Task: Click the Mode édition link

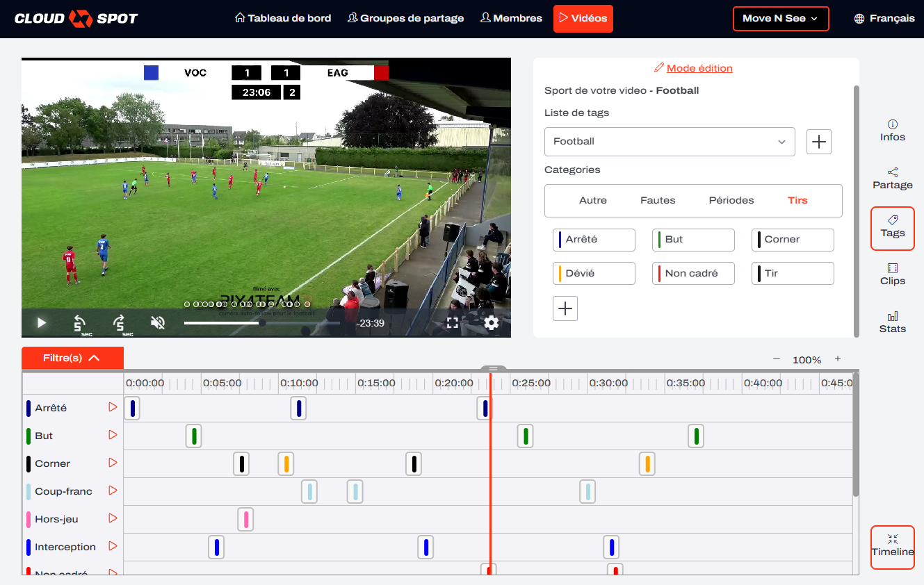Action: 699,68
